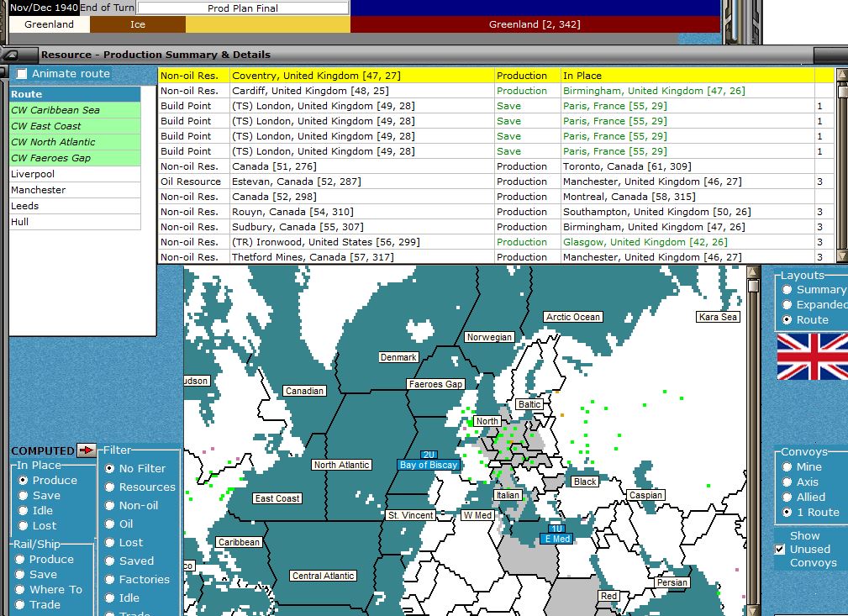Screen dimensions: 848x616
Task: Choose the Saved filter
Action: coord(110,561)
